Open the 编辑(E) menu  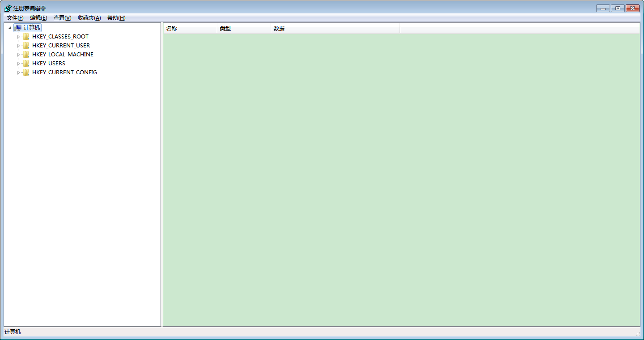click(38, 18)
